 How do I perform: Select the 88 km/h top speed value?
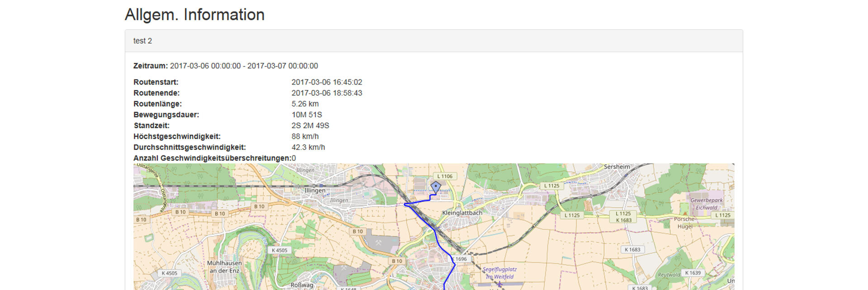coord(305,136)
